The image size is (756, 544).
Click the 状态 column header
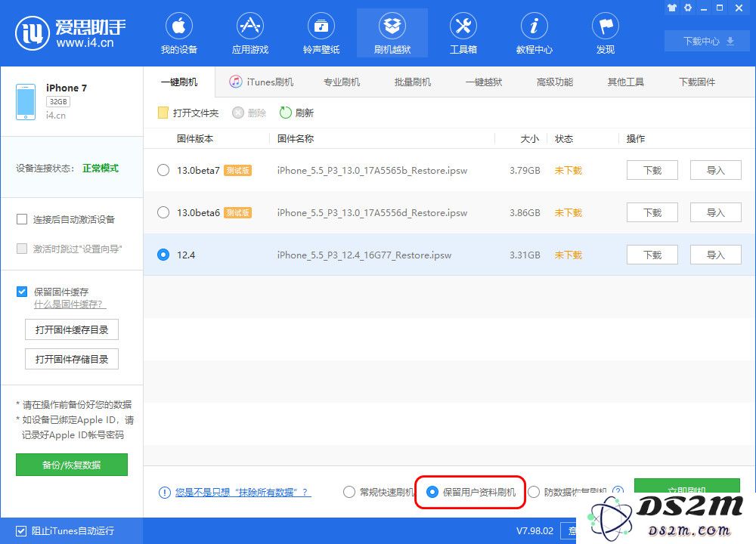click(x=564, y=139)
